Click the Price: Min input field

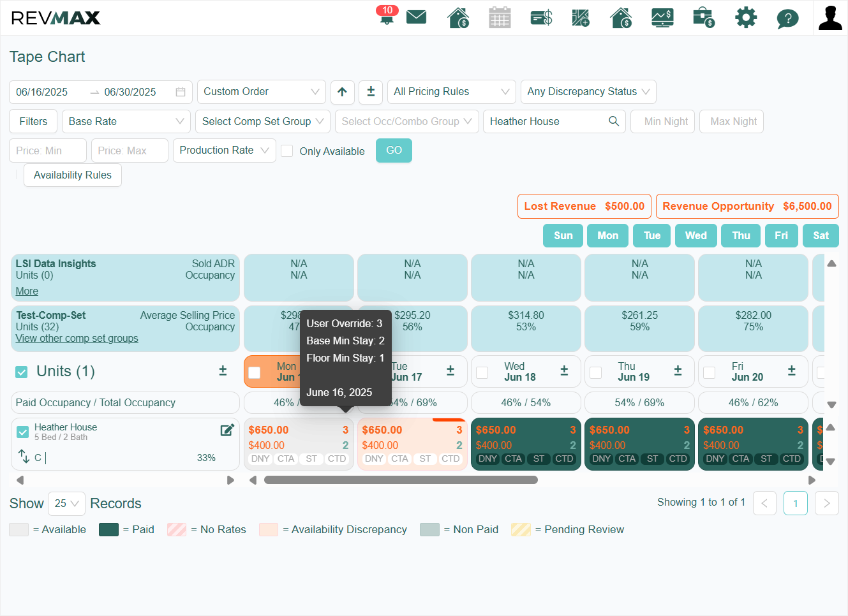pos(48,150)
